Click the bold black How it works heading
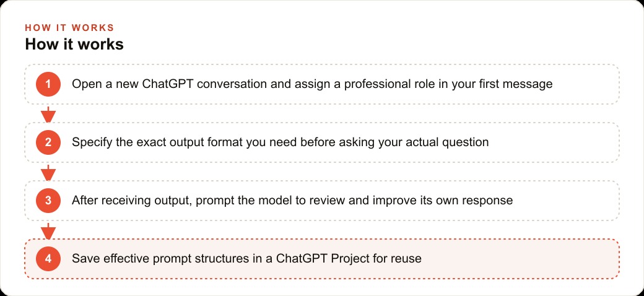 [x=74, y=45]
